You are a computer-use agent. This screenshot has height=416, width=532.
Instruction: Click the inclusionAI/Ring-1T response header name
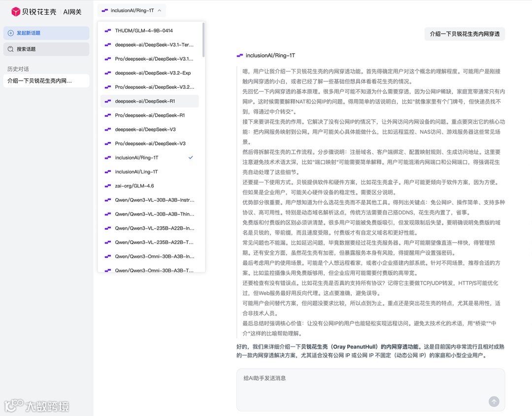tap(270, 55)
